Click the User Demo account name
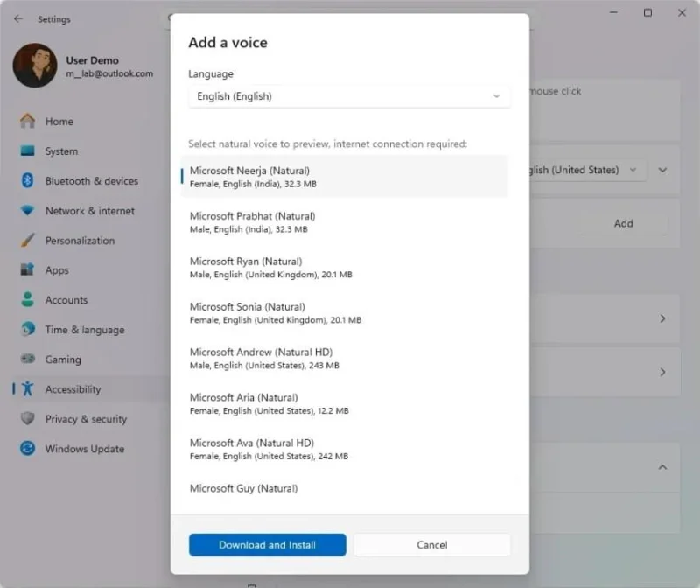Screen dimensions: 700x588 coord(93,60)
